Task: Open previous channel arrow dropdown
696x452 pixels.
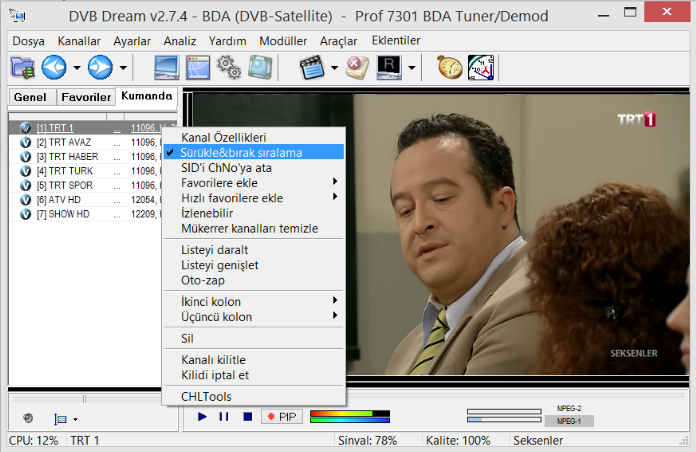Action: click(x=77, y=68)
